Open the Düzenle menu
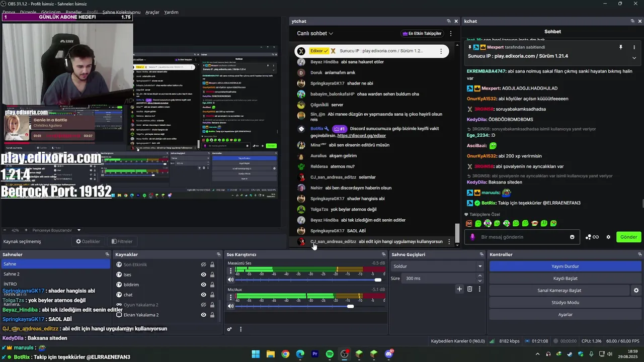The width and height of the screenshot is (644, 362). click(28, 12)
